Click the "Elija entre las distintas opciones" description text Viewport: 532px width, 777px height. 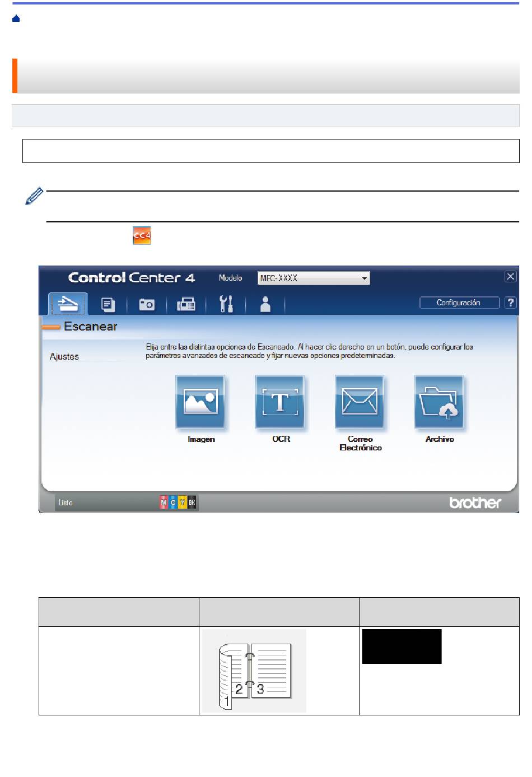click(310, 351)
